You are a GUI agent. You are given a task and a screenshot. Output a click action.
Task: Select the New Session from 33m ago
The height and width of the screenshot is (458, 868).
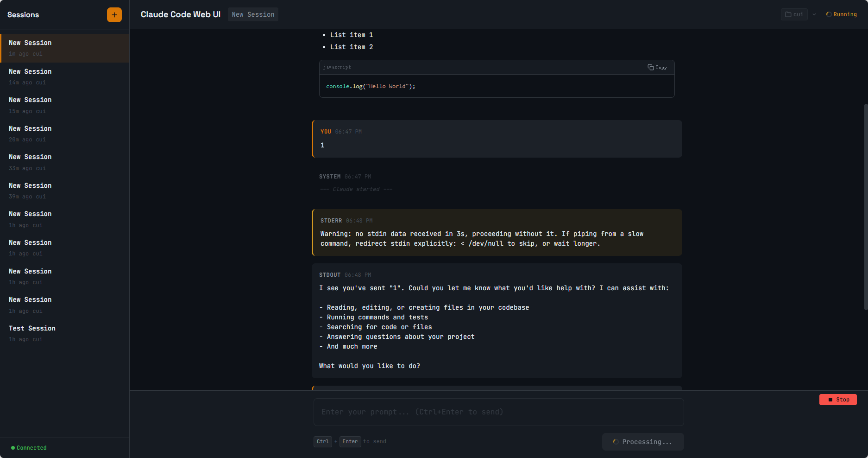click(65, 162)
